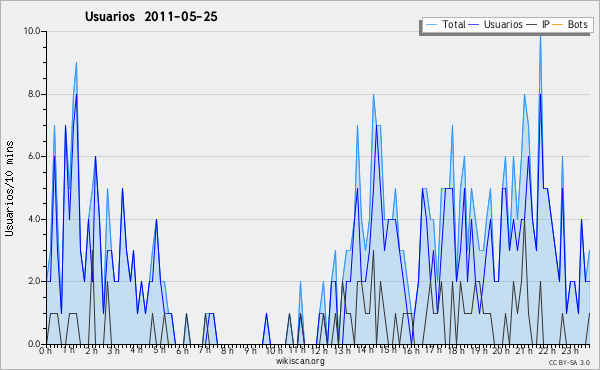Click the x-axis label '1 h'
Image resolution: width=600 pixels, height=370 pixels.
[69, 350]
